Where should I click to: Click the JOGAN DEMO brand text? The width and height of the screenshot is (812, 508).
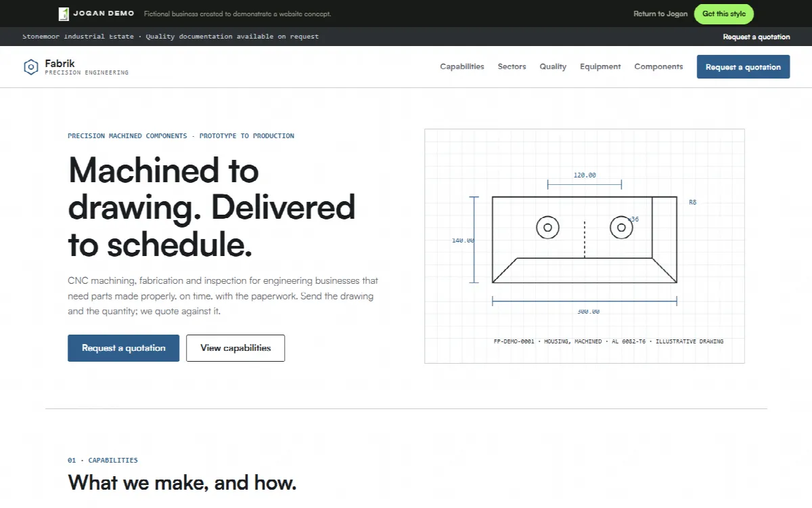point(104,14)
